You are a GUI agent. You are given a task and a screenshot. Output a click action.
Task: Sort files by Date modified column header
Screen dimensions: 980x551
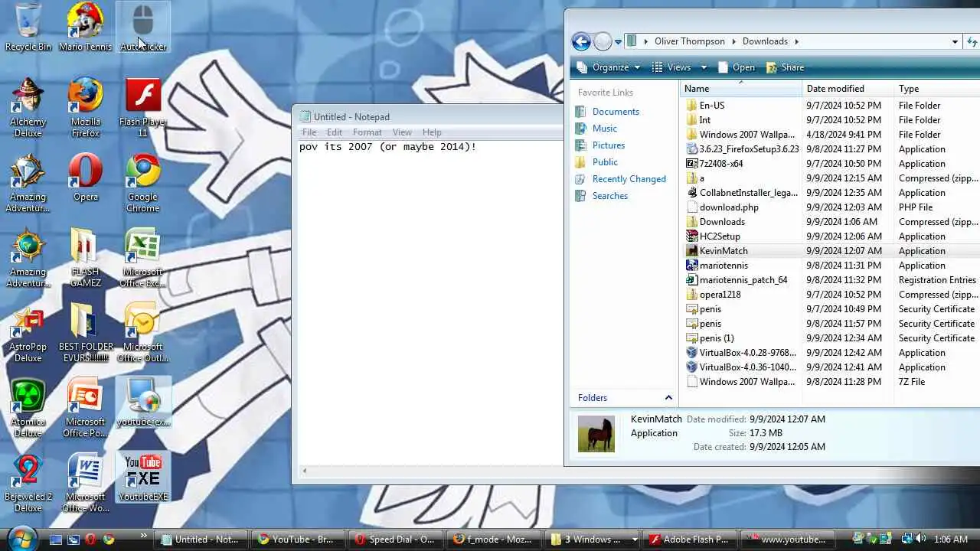[848, 89]
